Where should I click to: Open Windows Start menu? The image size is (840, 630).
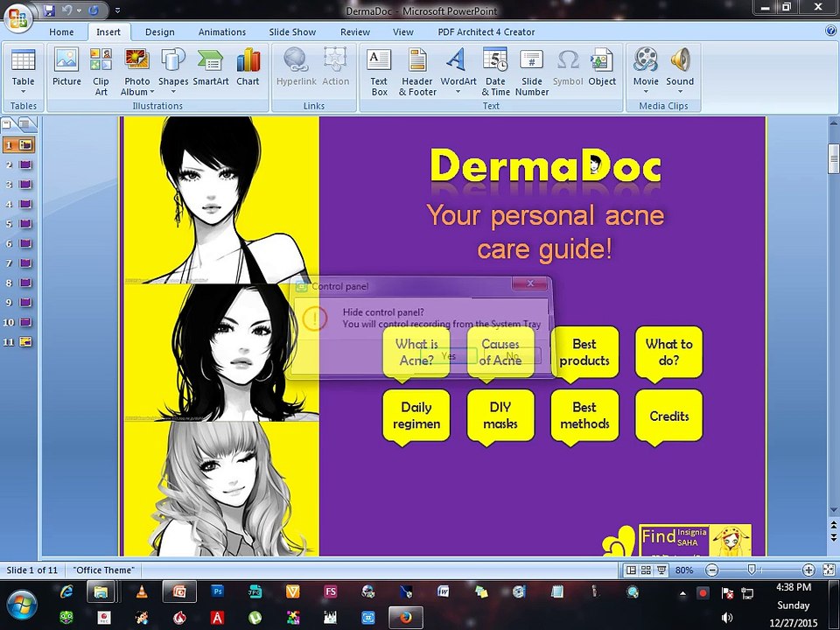pyautogui.click(x=21, y=605)
